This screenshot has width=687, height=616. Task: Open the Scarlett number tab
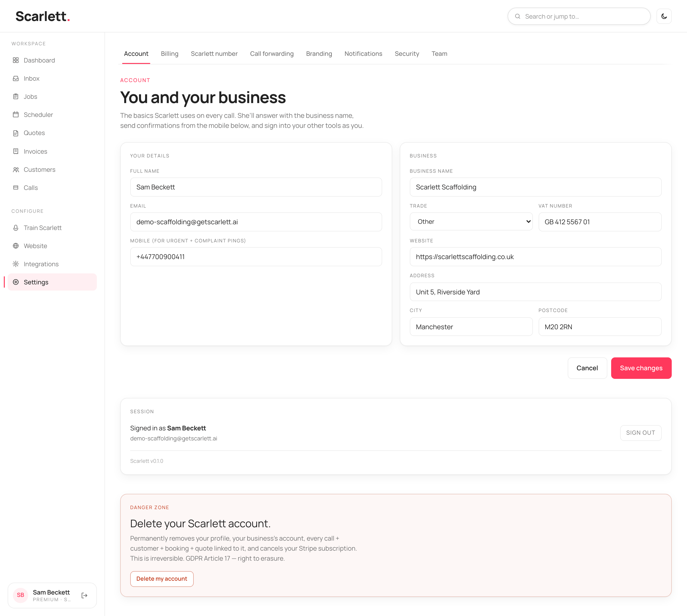[214, 54]
